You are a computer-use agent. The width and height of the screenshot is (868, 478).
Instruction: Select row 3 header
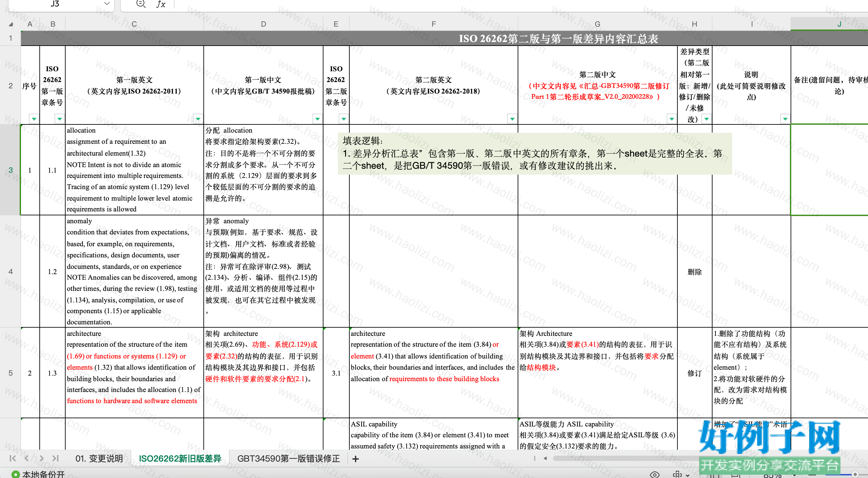pos(10,170)
